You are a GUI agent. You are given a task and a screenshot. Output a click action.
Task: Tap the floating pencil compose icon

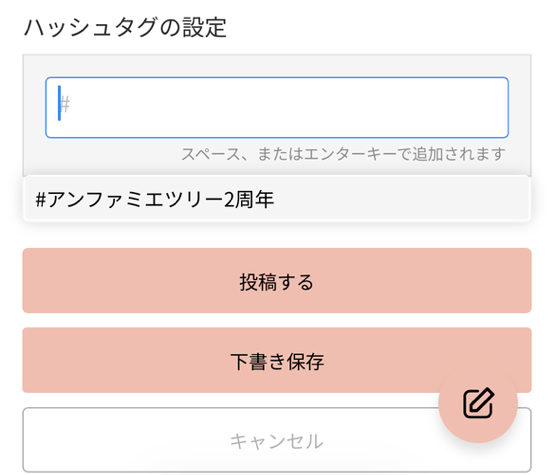[x=478, y=403]
